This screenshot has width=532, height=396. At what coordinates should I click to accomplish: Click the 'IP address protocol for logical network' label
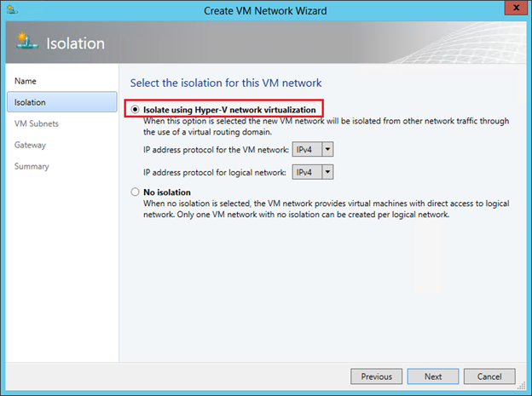[x=215, y=172]
